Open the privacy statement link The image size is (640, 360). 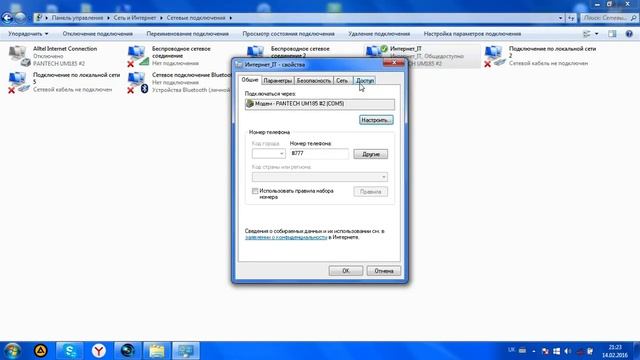coord(286,237)
